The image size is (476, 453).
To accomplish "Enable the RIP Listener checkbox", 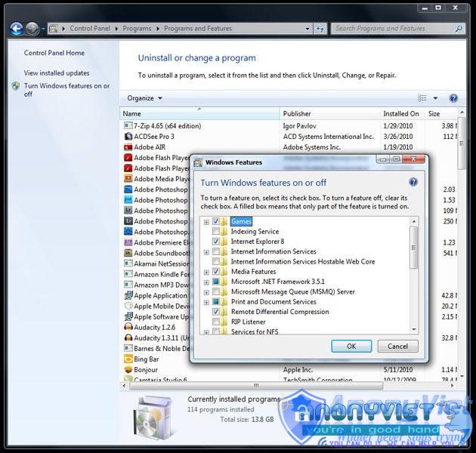I will point(216,322).
